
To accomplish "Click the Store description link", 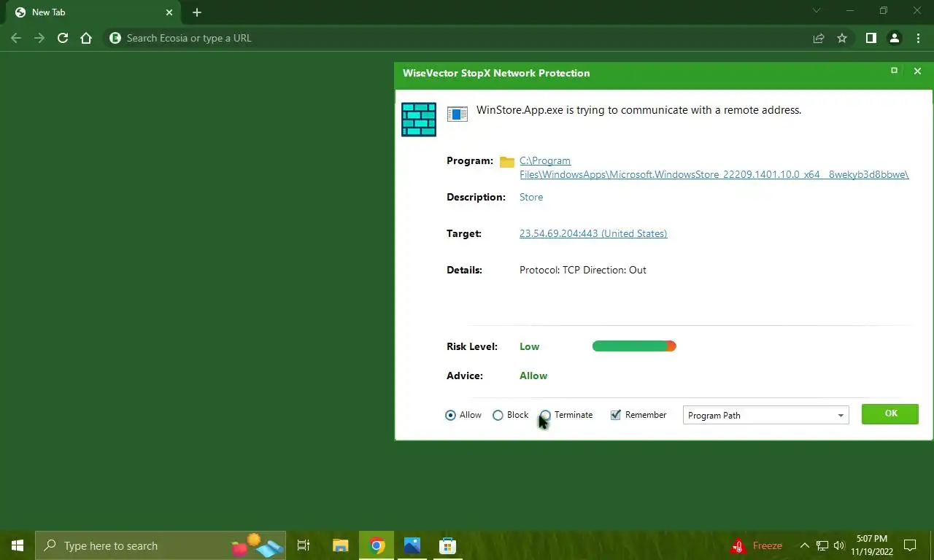I will [x=531, y=197].
